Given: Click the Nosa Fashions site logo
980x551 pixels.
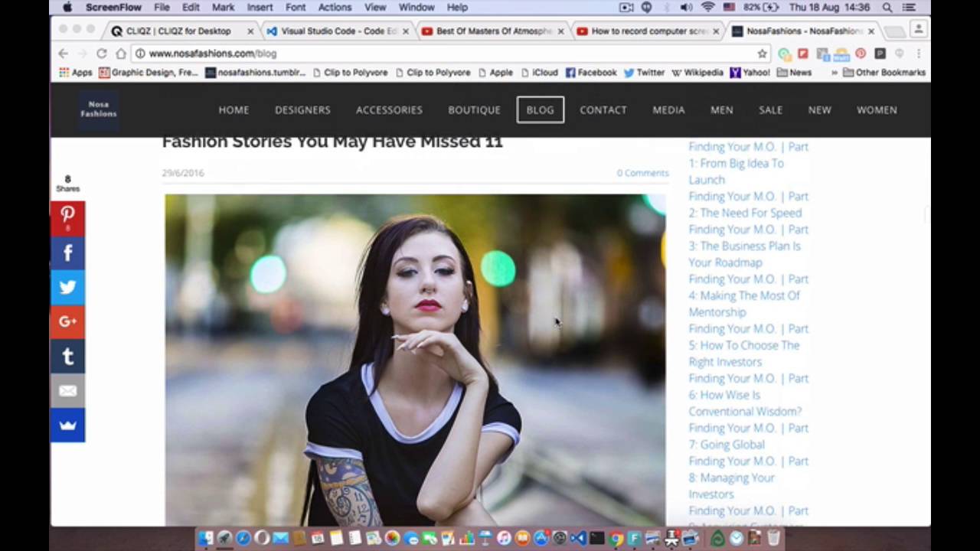Looking at the screenshot, I should 99,109.
